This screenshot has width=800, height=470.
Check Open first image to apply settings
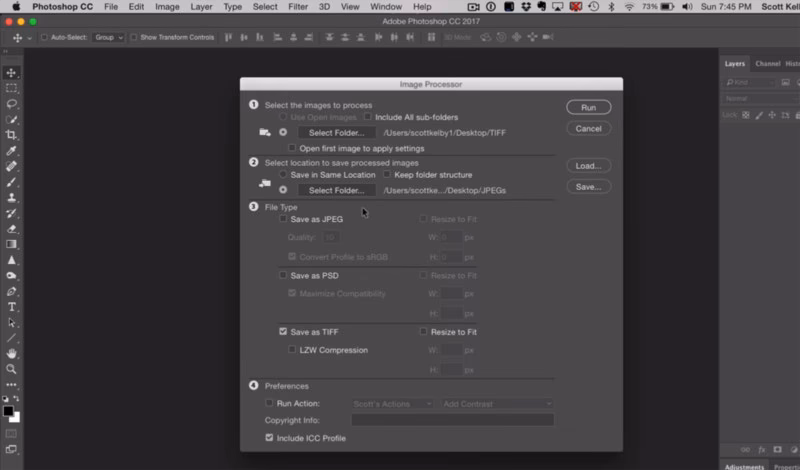click(x=292, y=148)
